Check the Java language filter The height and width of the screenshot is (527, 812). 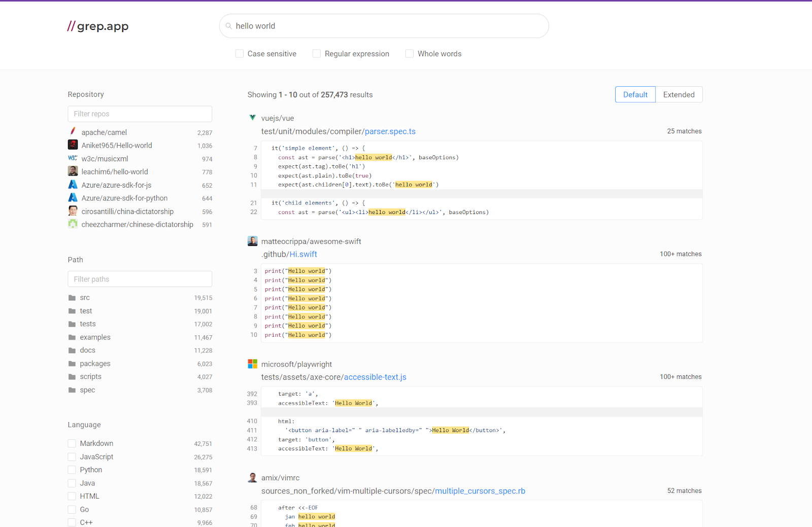[72, 483]
